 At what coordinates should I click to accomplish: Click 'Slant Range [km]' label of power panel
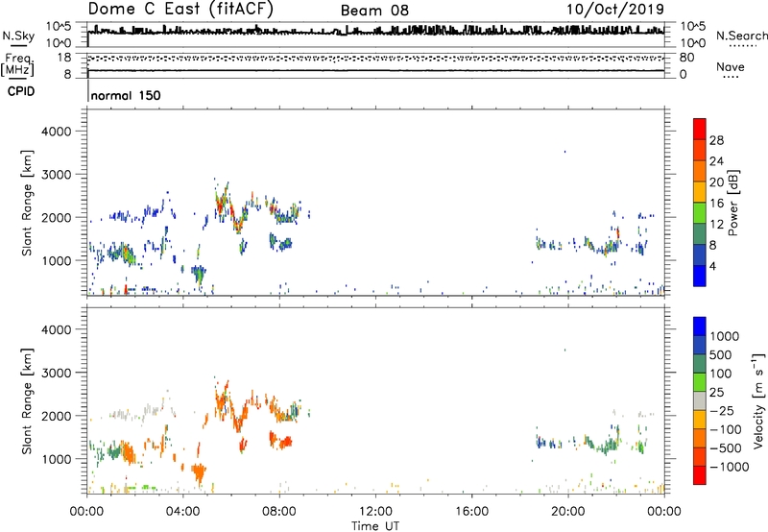click(27, 203)
